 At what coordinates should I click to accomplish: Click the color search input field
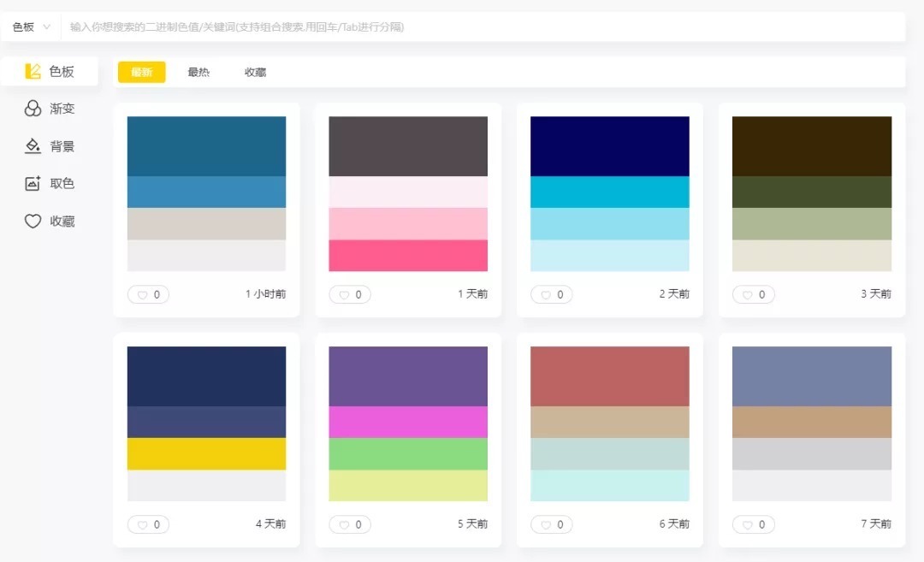pos(479,27)
